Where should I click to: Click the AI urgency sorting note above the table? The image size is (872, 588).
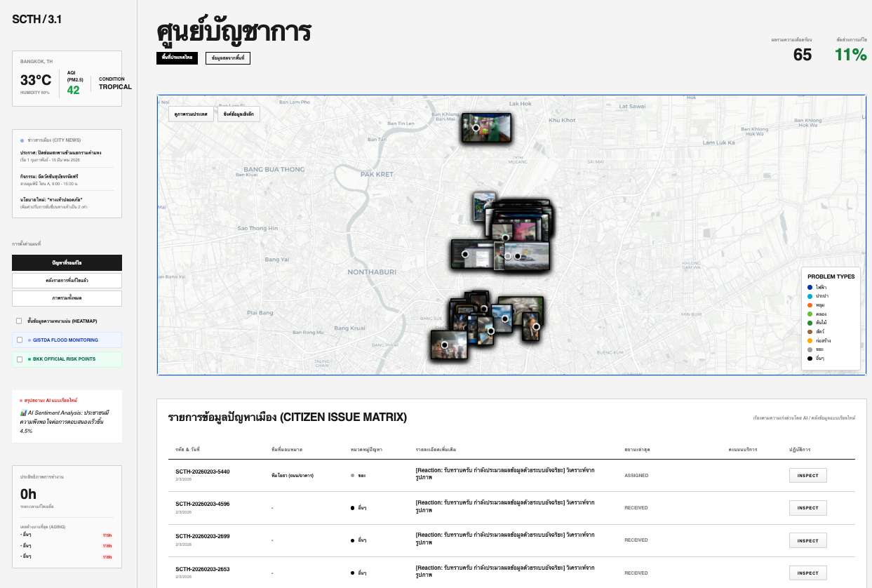(x=804, y=417)
